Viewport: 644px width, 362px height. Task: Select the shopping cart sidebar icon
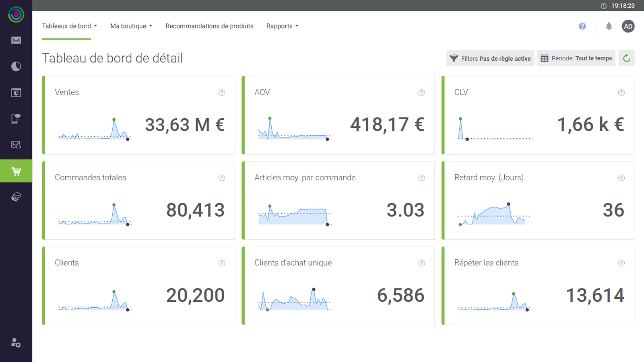16,171
